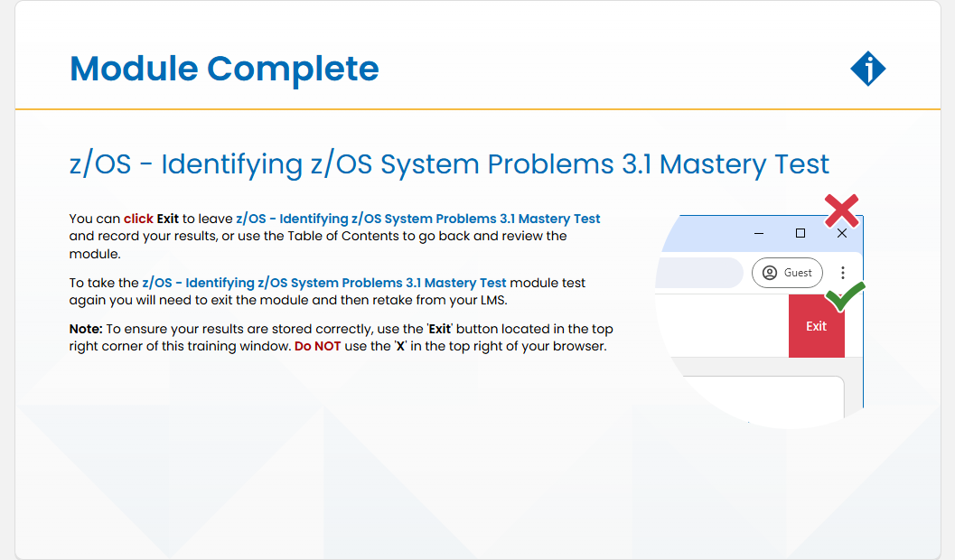Click the red 'click' word in first sentence
955x560 pixels.
(x=138, y=219)
